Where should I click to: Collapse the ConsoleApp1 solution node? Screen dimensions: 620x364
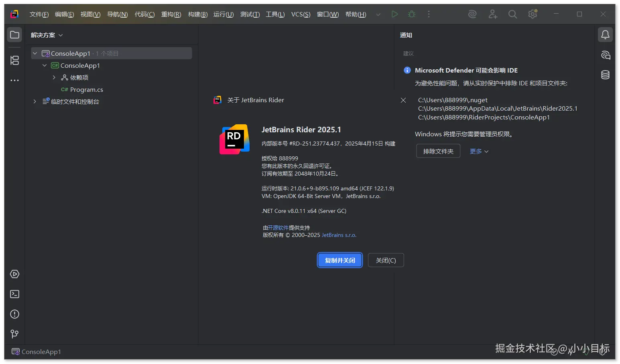(x=35, y=53)
